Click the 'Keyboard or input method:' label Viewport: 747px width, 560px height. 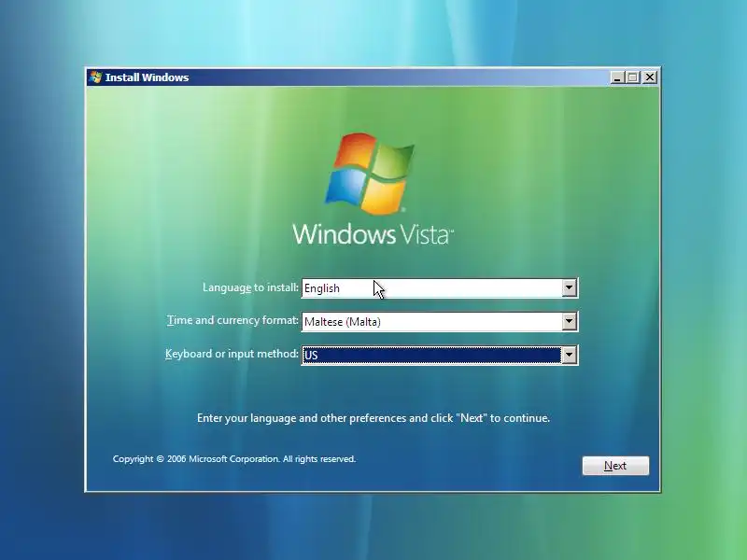[232, 354]
